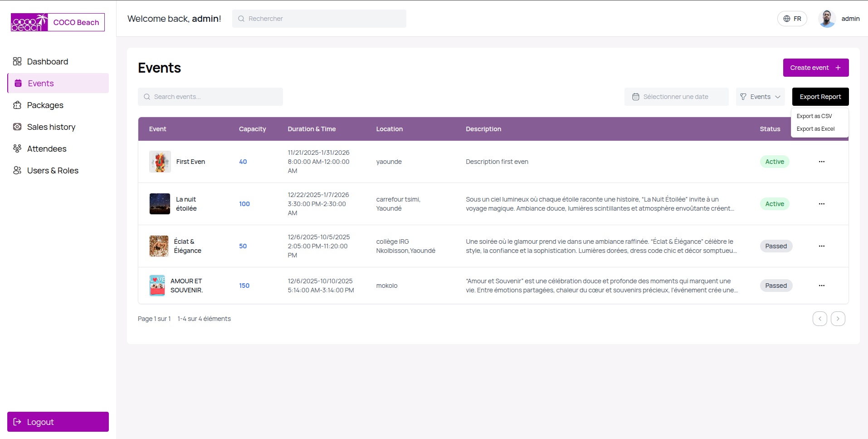Choose Export as Excel option
This screenshot has width=868, height=439.
815,129
